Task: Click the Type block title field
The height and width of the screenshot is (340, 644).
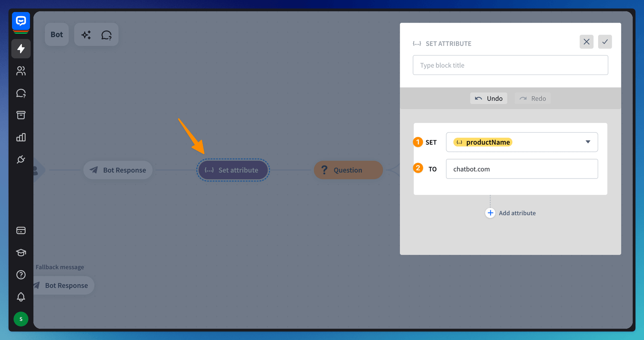Action: (x=510, y=65)
